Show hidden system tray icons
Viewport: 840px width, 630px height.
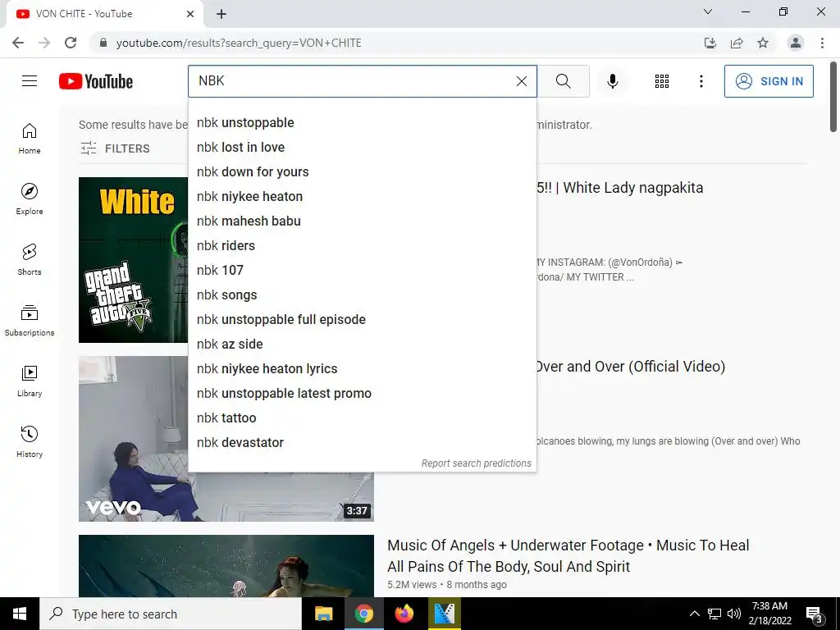tap(694, 614)
